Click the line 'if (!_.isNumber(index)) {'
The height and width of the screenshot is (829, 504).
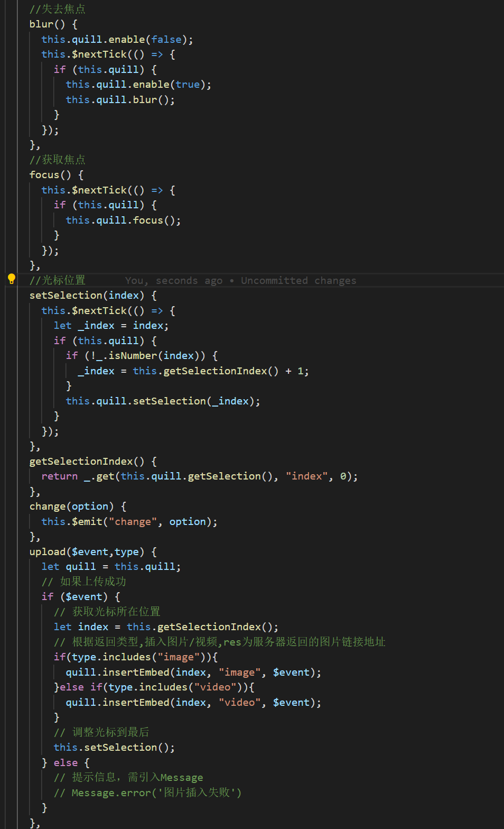point(142,356)
